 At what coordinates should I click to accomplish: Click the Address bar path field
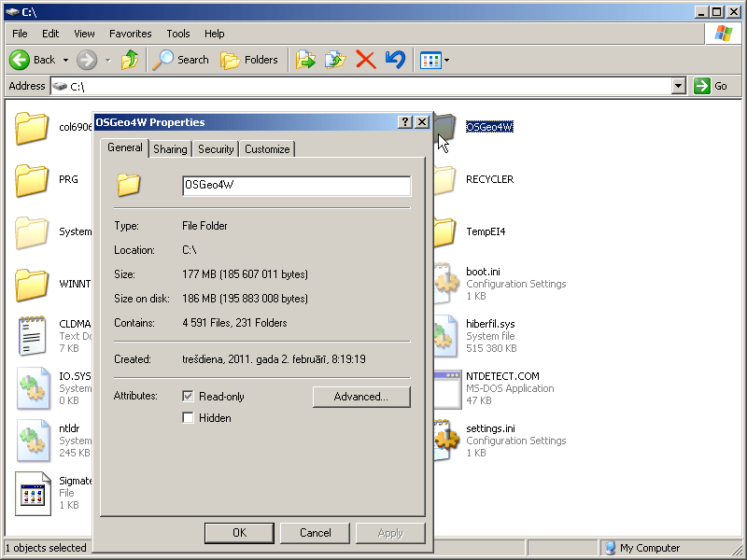pos(361,86)
